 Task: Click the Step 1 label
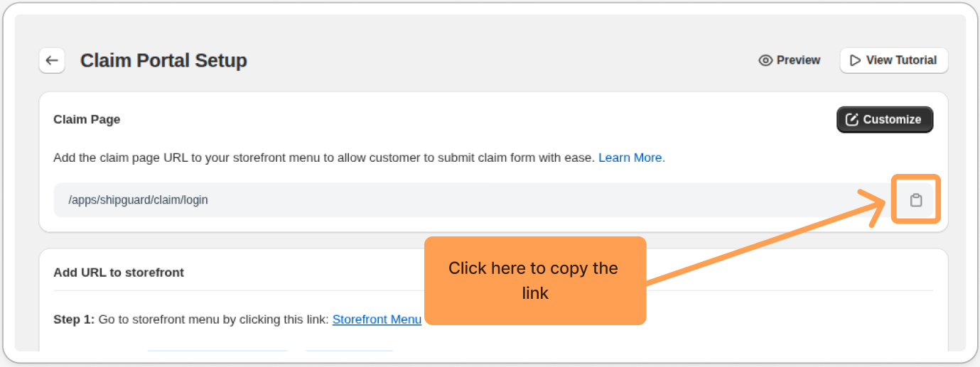(x=74, y=319)
